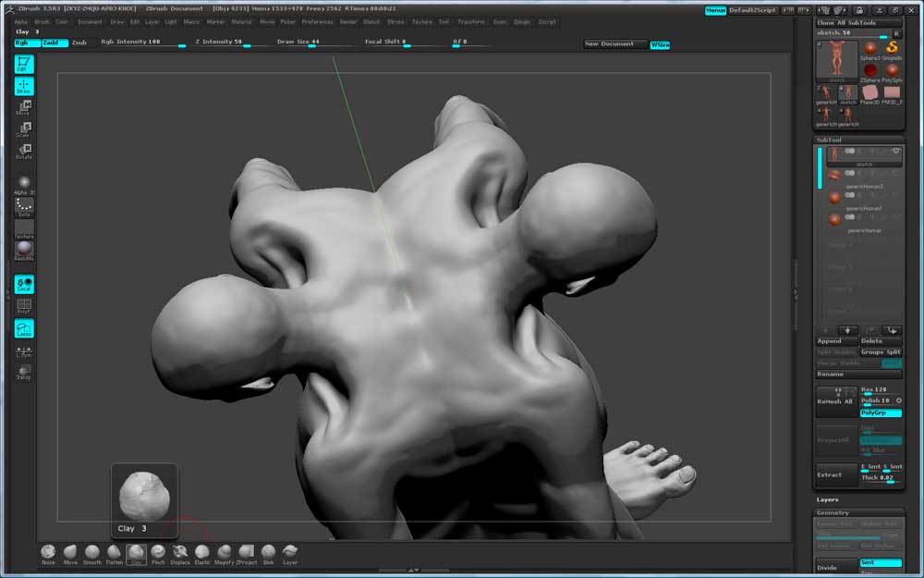
Task: Select the Clay brush in bottom shelf
Action: (x=136, y=554)
